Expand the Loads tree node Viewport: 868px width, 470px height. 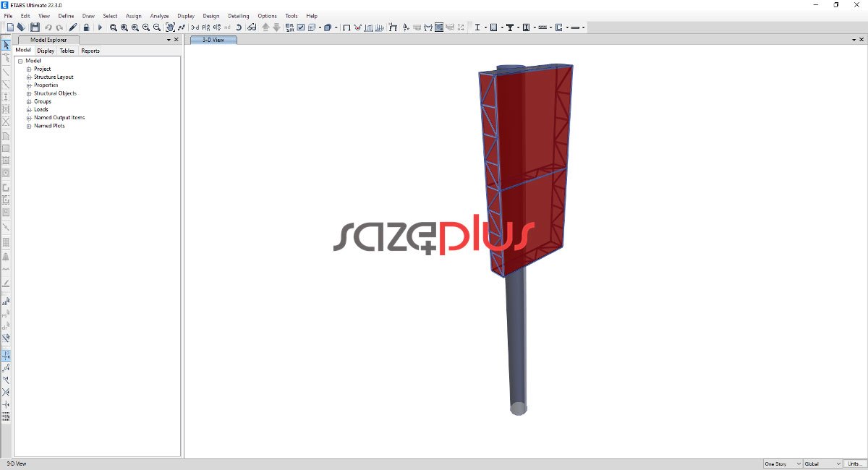click(x=29, y=109)
